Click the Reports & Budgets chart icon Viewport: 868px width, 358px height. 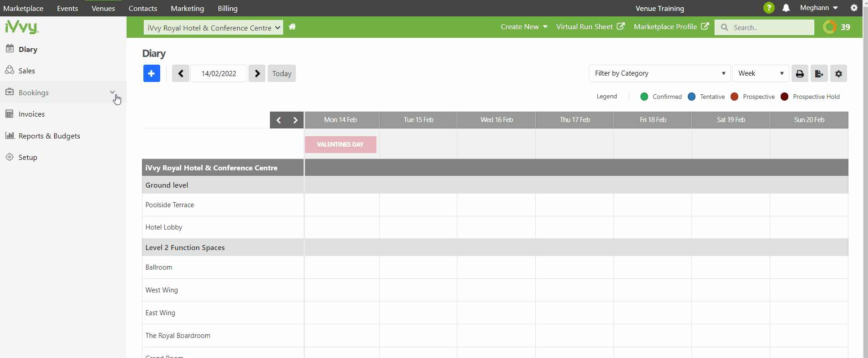10,135
